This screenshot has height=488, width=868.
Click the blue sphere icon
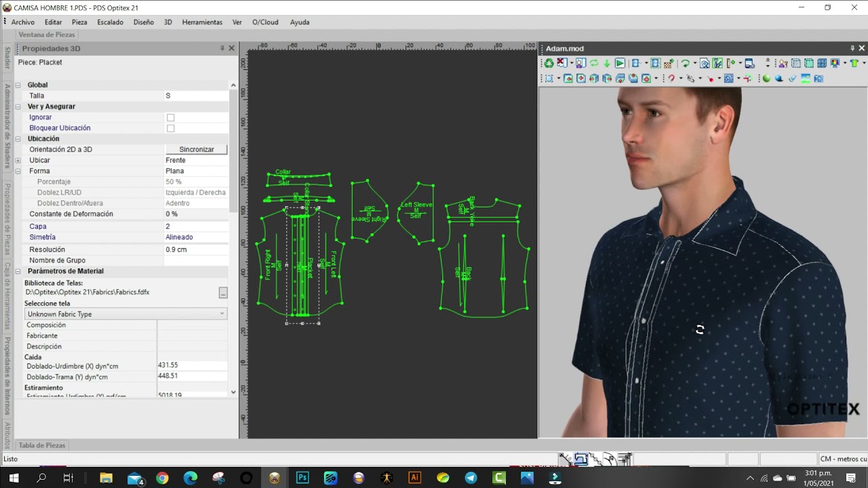coord(779,79)
